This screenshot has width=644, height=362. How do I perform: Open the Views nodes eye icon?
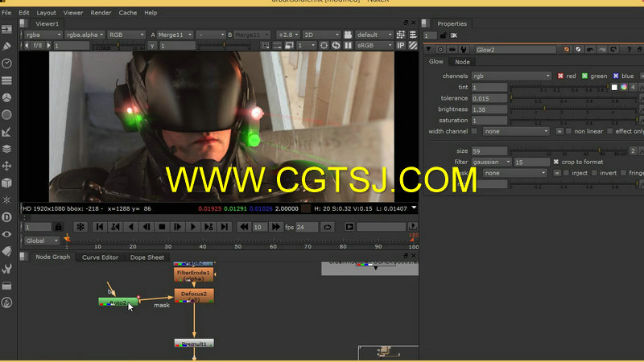6,234
